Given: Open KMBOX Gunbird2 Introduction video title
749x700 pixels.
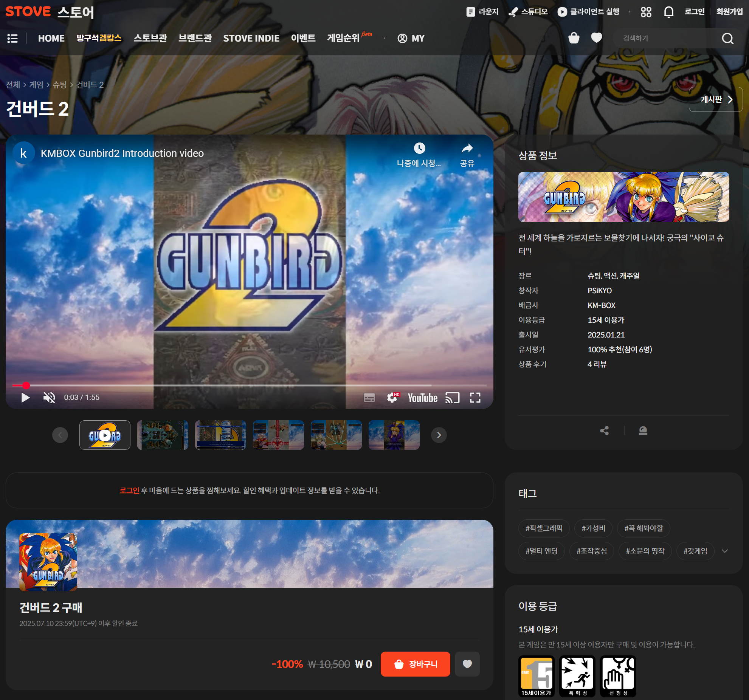Looking at the screenshot, I should 122,153.
